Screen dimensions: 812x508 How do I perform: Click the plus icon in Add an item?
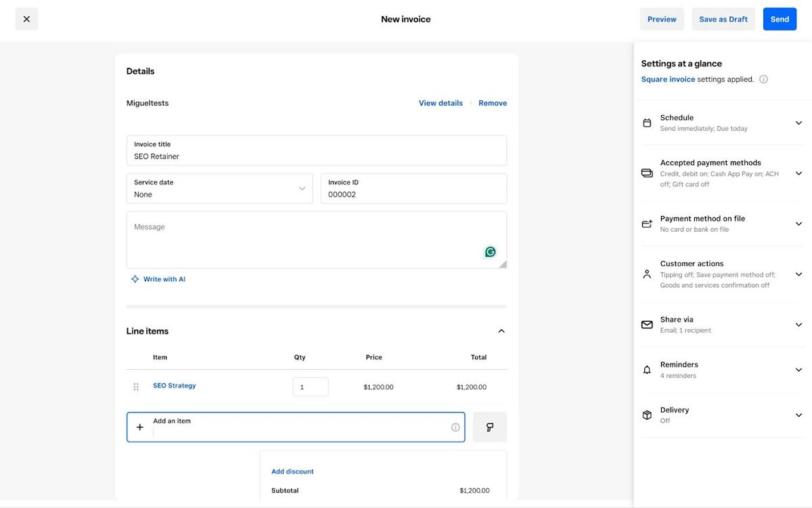(140, 427)
